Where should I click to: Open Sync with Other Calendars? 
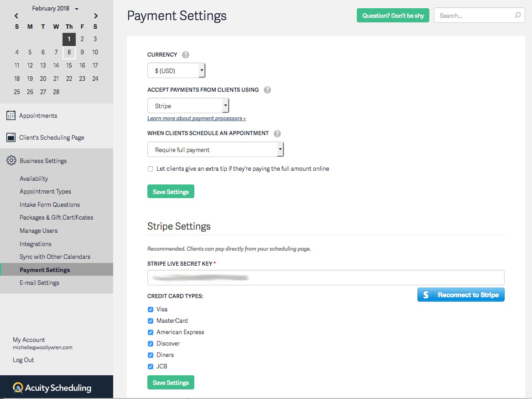pos(55,257)
